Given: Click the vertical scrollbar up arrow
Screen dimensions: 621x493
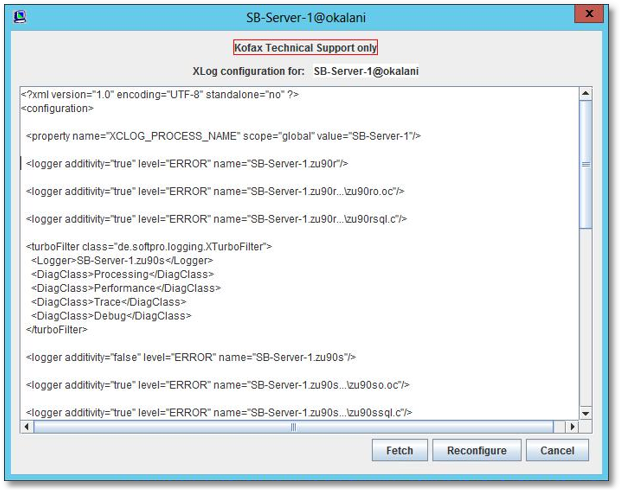Looking at the screenshot, I should pyautogui.click(x=586, y=94).
